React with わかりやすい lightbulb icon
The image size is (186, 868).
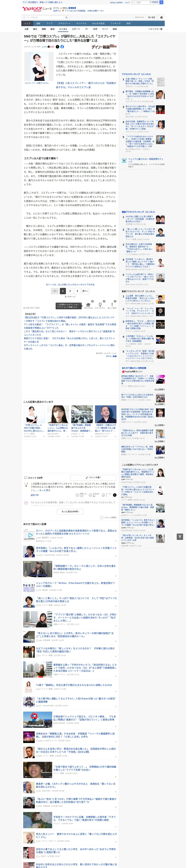pos(100,305)
